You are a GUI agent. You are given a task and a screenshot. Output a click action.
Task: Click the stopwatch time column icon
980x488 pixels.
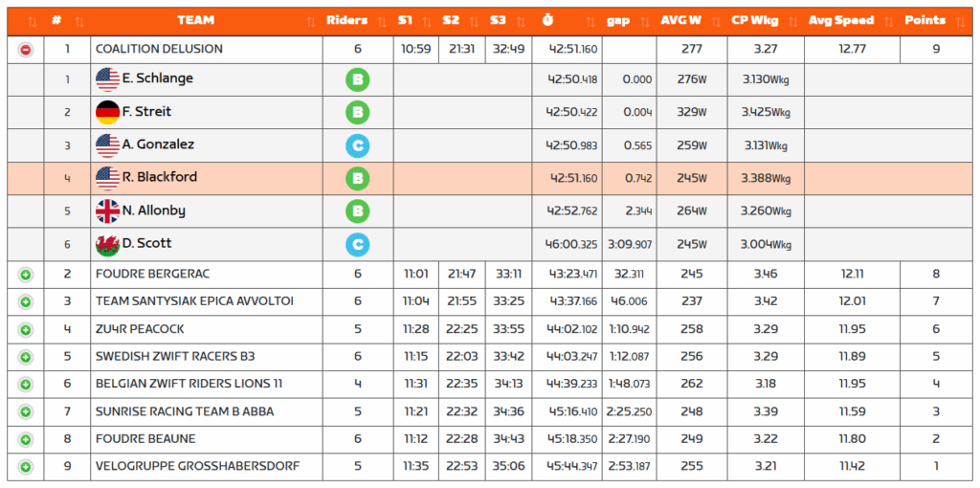[547, 20]
